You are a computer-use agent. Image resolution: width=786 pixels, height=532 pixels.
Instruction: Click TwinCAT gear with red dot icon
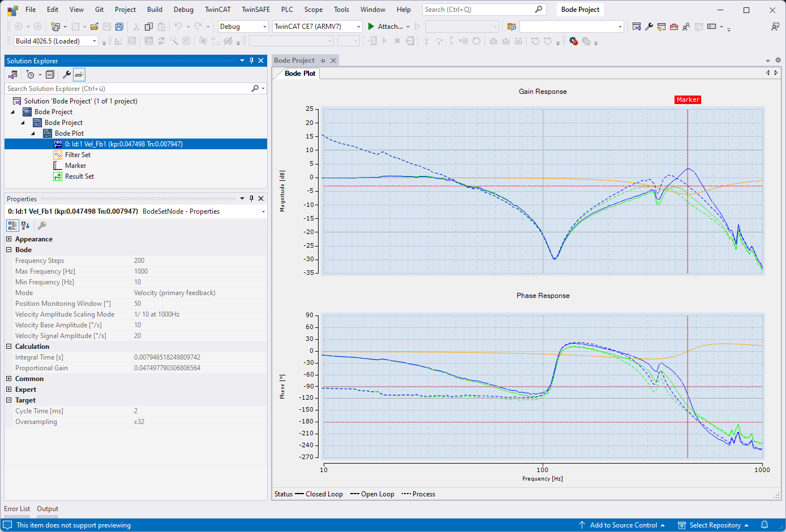click(x=573, y=41)
